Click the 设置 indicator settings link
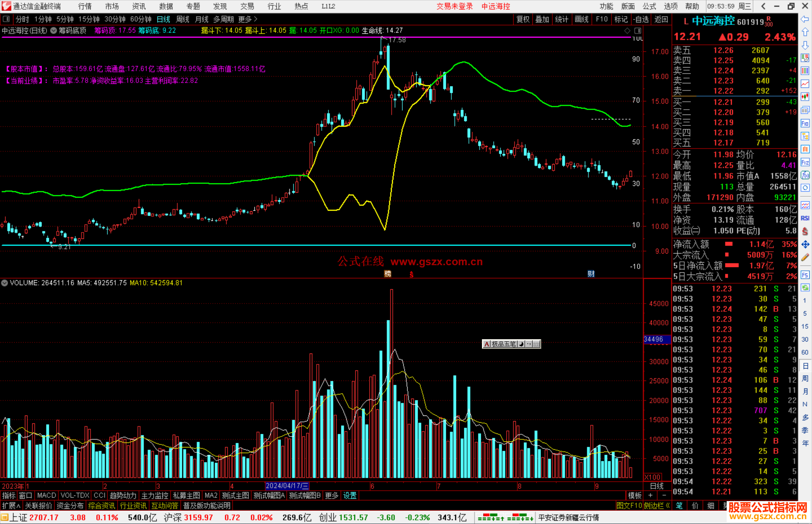 tap(350, 495)
